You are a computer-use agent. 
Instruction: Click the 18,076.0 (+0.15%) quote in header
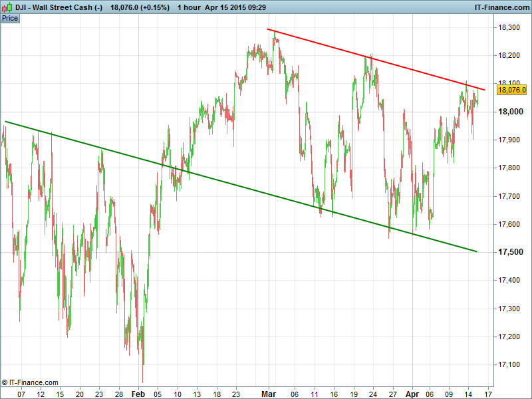click(140, 7)
